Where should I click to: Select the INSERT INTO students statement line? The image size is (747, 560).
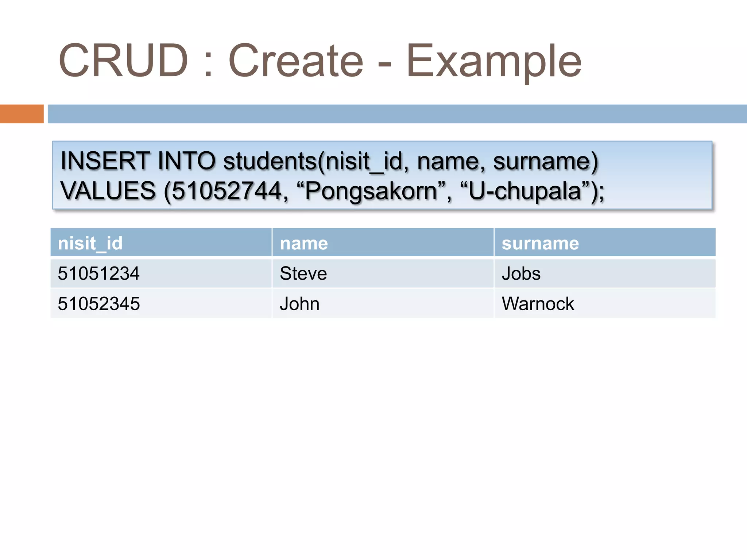(329, 161)
